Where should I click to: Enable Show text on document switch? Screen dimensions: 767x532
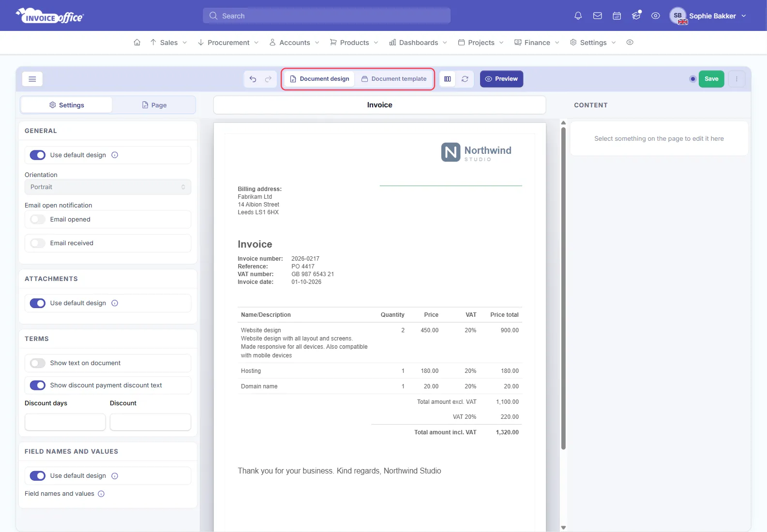pos(38,363)
